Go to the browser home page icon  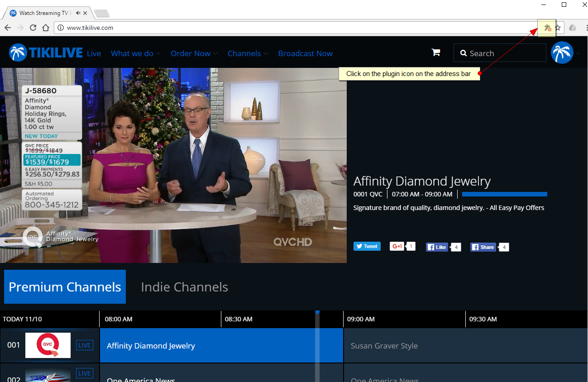point(46,28)
